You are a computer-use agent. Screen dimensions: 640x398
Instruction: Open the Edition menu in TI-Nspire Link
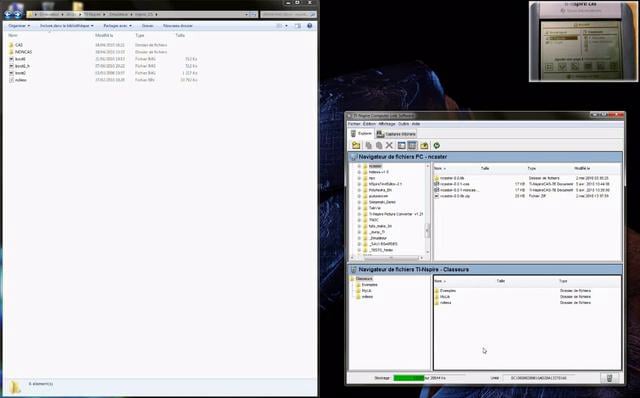tap(369, 124)
